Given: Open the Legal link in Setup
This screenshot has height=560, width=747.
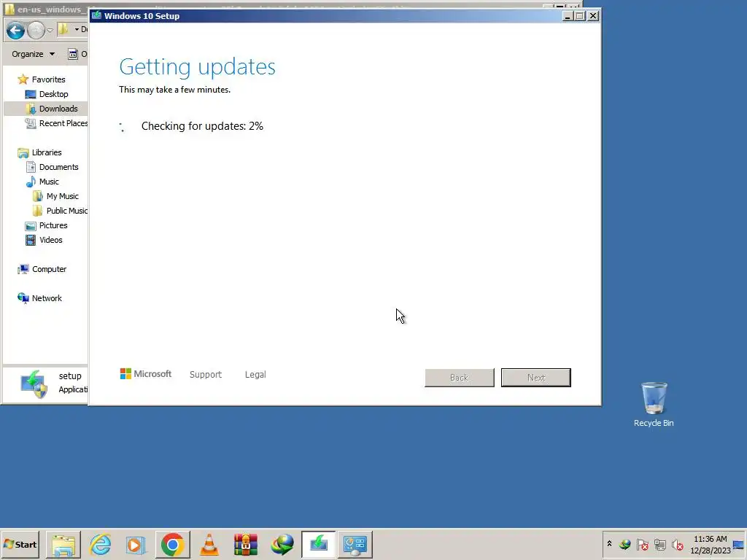Looking at the screenshot, I should point(255,374).
